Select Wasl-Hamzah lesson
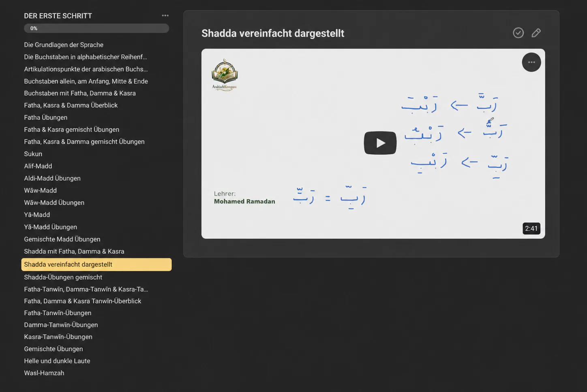The width and height of the screenshot is (587, 392). pos(44,373)
